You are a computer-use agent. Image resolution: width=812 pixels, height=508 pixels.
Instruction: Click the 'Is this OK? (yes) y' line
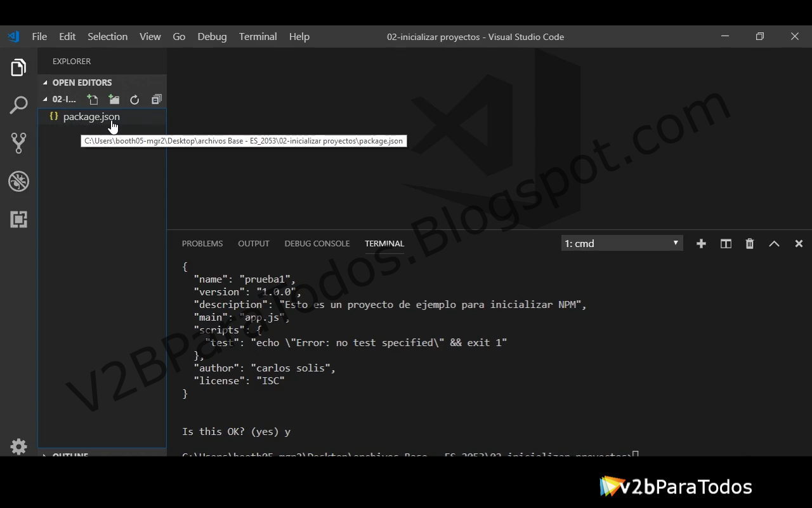click(x=236, y=432)
